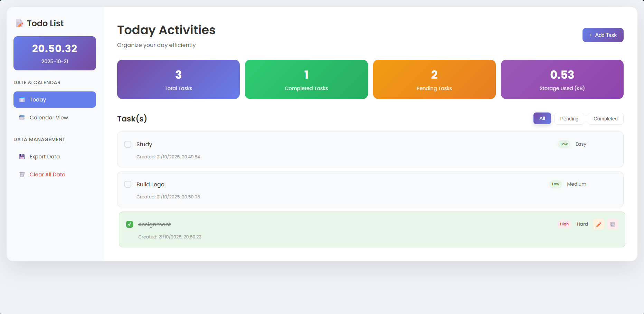The width and height of the screenshot is (644, 314).
Task: Uncheck the completed Assignment checkbox
Action: tap(130, 224)
